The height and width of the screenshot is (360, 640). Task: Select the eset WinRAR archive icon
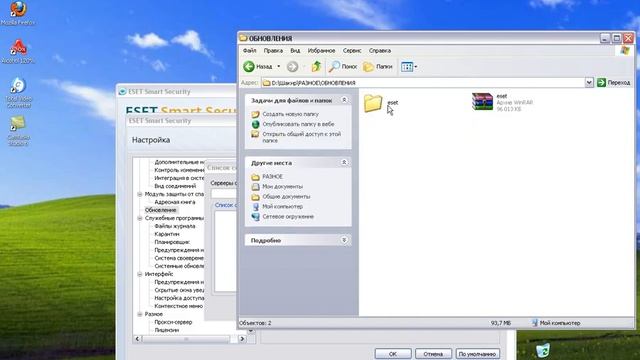tap(482, 102)
